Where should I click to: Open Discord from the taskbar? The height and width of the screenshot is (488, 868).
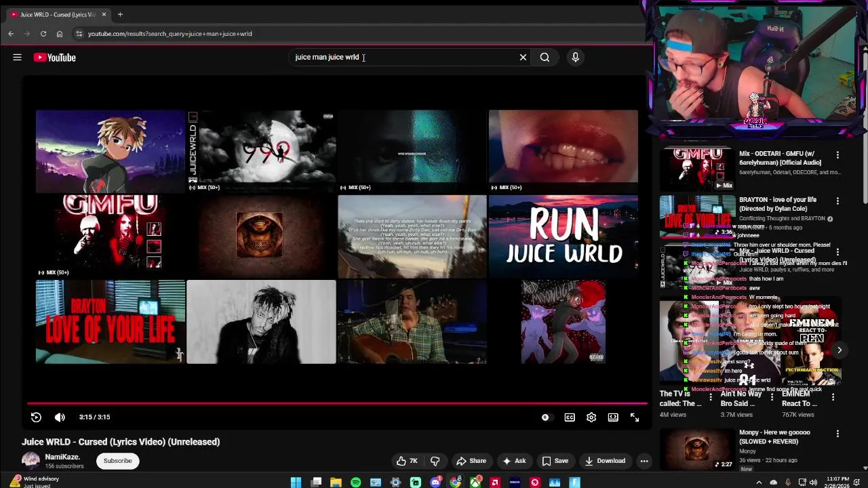click(x=435, y=483)
